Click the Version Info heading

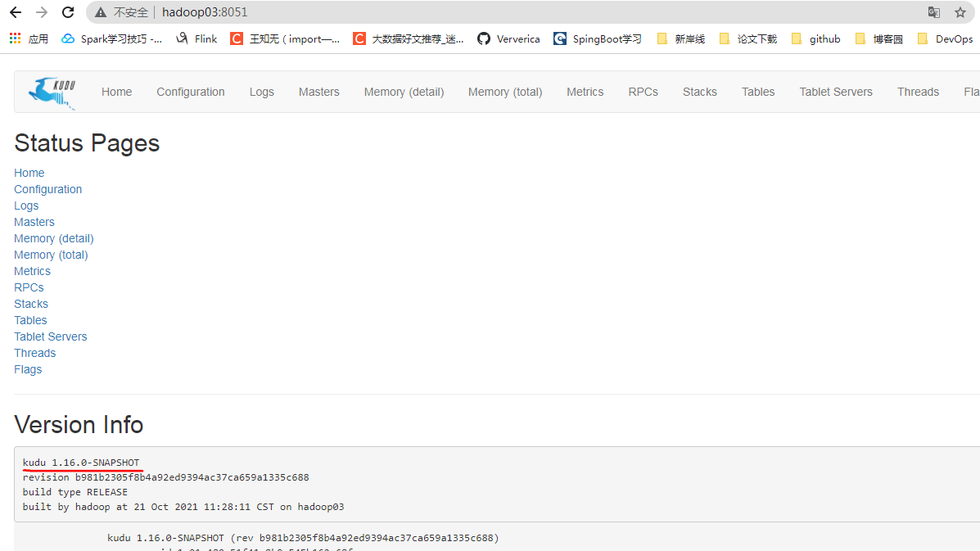pos(79,425)
